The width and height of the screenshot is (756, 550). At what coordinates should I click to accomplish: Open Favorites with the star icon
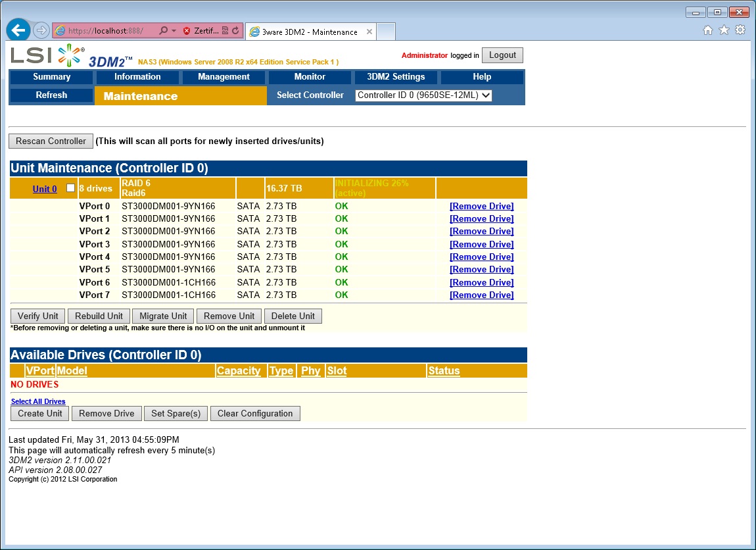[724, 30]
